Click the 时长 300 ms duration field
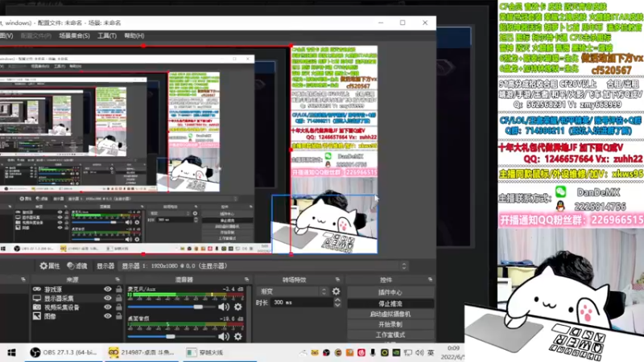The image size is (644, 362). tap(303, 302)
